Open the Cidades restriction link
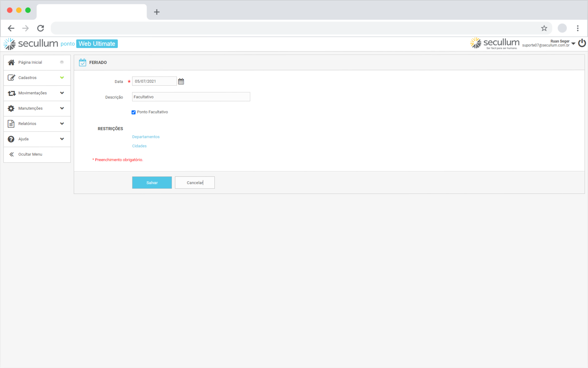The height and width of the screenshot is (368, 588). point(139,146)
